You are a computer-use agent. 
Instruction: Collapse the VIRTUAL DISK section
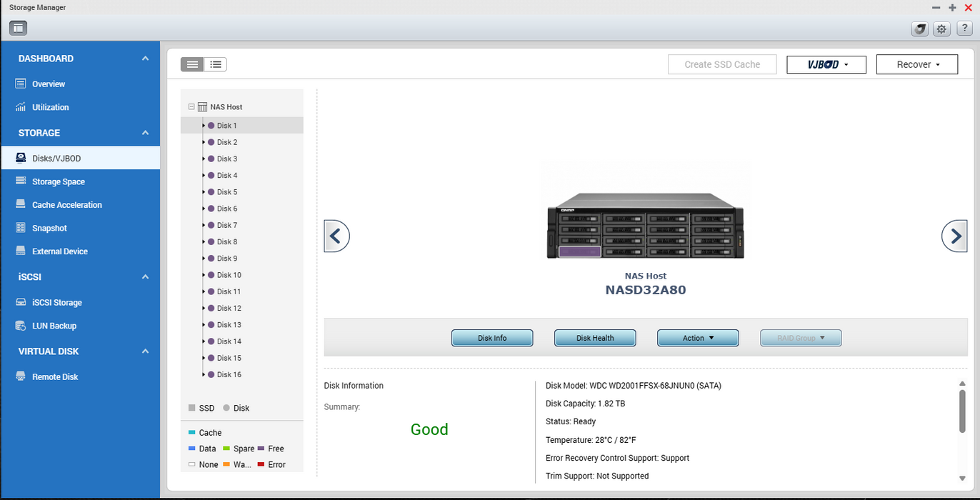145,351
